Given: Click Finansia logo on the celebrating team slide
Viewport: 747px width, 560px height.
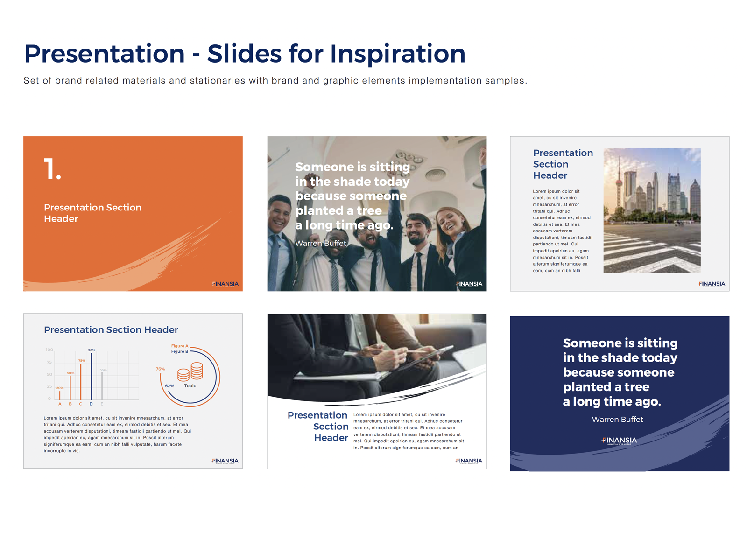Looking at the screenshot, I should (469, 284).
